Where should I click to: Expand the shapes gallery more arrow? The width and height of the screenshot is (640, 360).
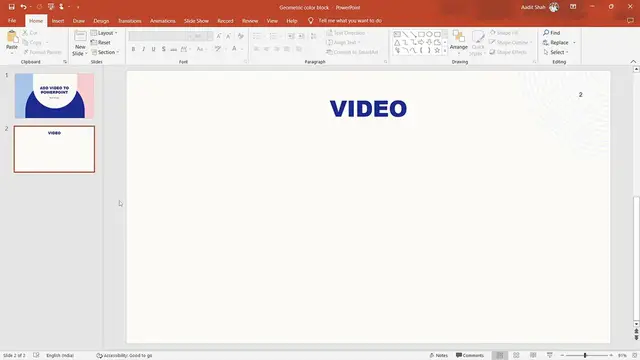(445, 51)
